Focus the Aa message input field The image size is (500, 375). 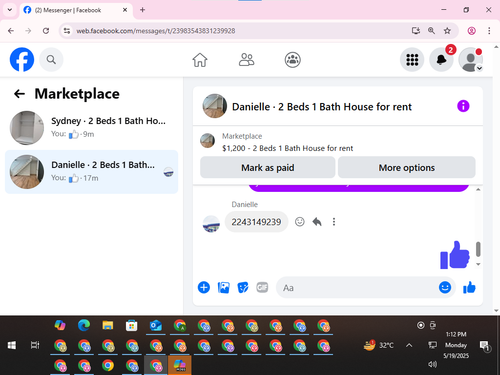pos(357,288)
